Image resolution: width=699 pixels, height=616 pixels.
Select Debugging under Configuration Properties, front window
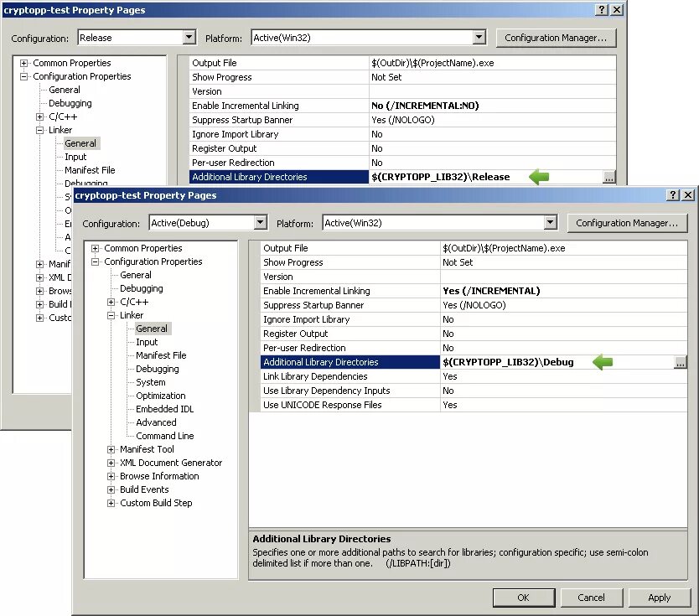142,288
